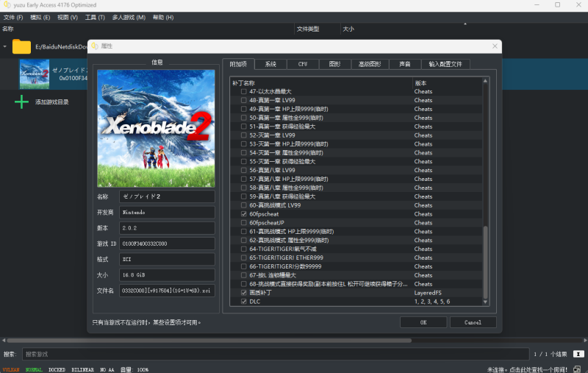This screenshot has width=588, height=373.
Task: Click the yellow folder icon in game list
Action: click(x=21, y=46)
